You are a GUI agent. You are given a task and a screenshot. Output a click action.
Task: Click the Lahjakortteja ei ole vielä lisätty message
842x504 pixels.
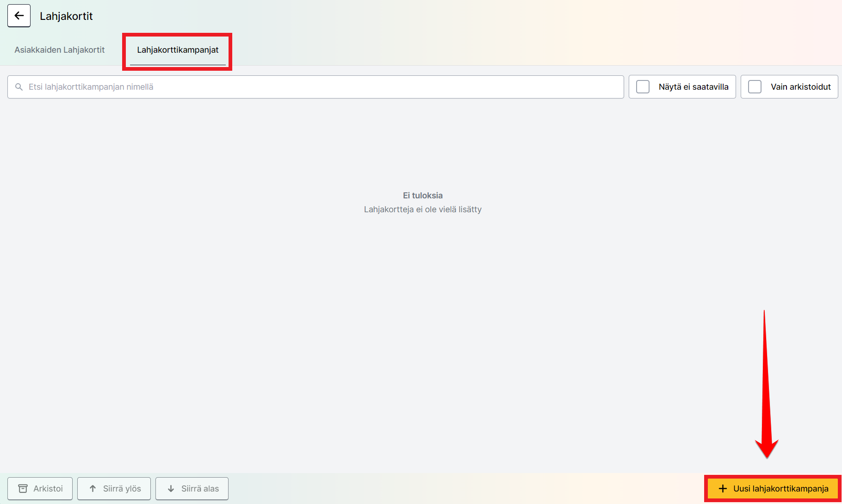(x=422, y=209)
